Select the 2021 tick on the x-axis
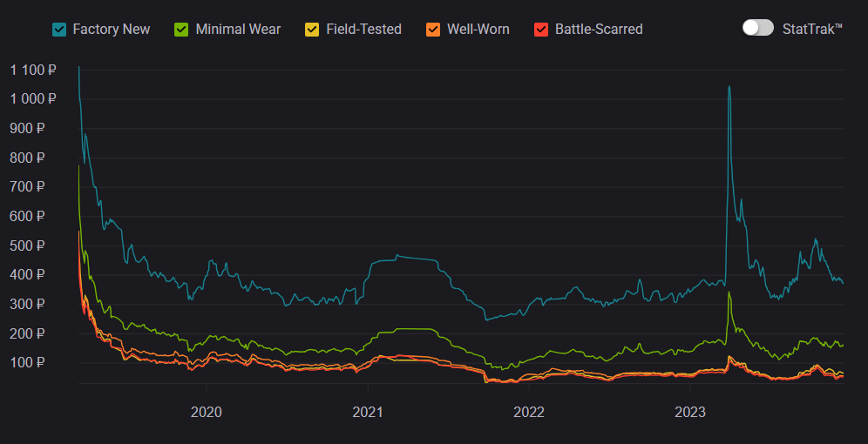This screenshot has width=868, height=444. [367, 411]
